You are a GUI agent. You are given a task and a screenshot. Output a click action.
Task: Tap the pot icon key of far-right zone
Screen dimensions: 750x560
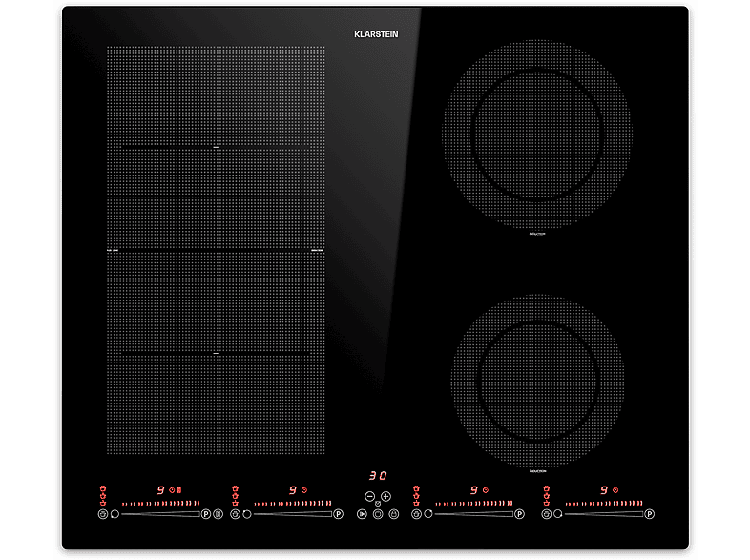[x=546, y=514]
